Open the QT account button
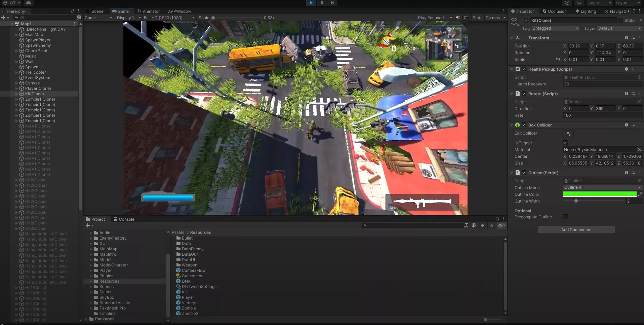The image size is (644, 325). [x=12, y=3]
